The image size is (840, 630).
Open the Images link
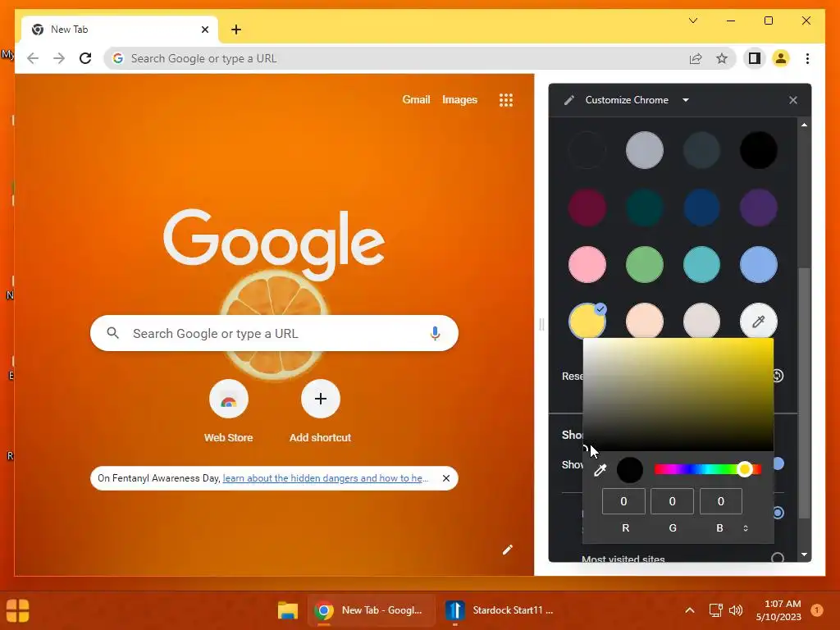(x=459, y=99)
